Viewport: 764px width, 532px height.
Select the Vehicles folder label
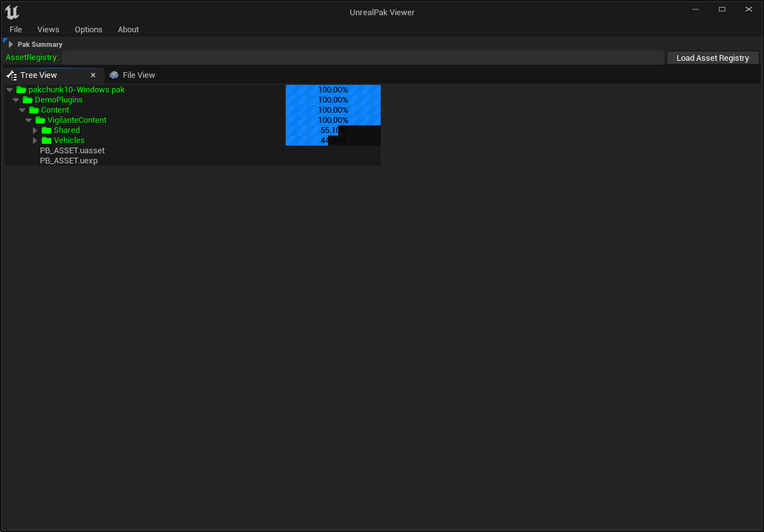(69, 141)
